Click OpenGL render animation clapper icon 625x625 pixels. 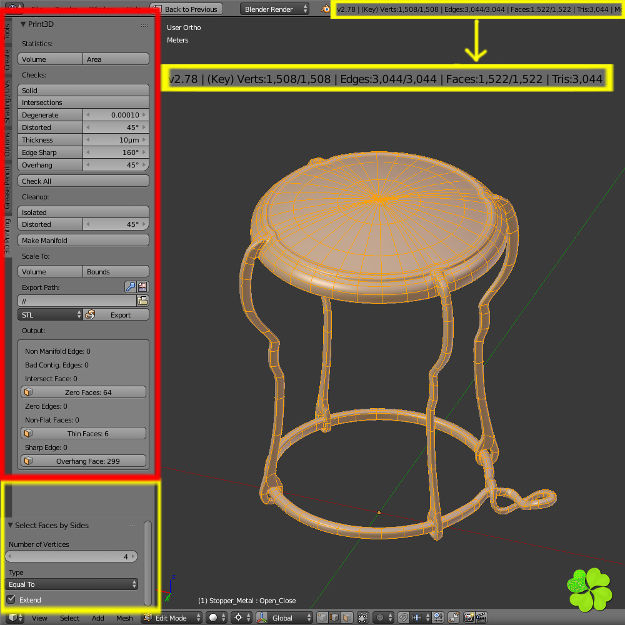tap(481, 617)
